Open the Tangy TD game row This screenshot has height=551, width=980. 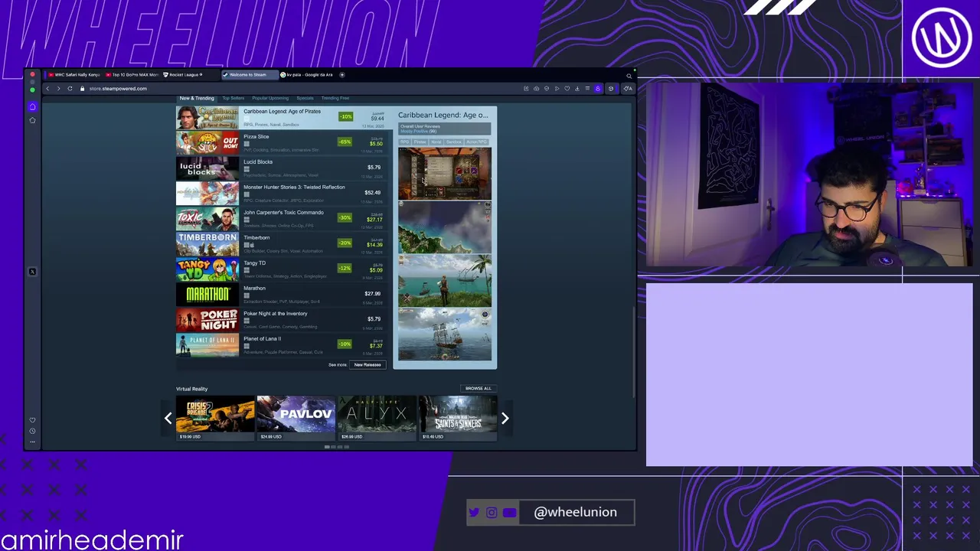tap(284, 269)
